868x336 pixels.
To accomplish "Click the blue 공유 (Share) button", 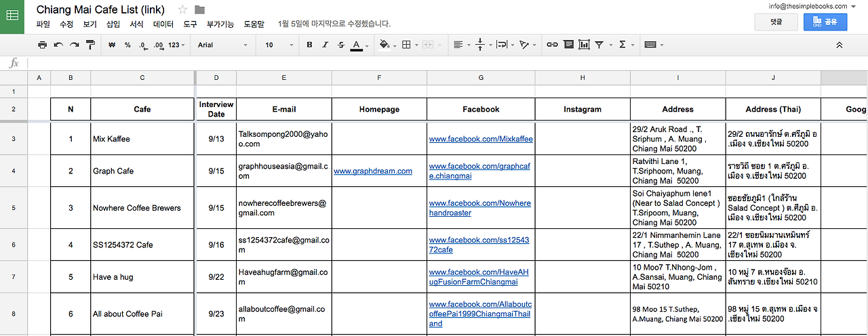I will [x=825, y=22].
